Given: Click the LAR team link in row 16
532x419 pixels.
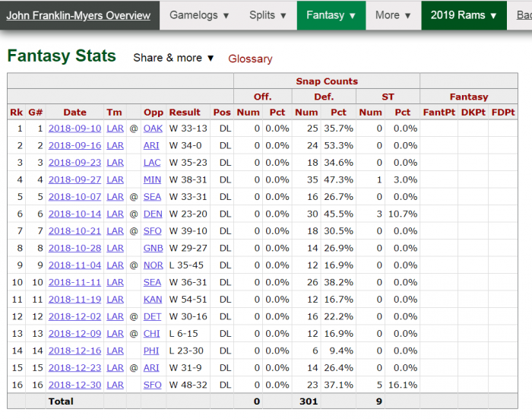Looking at the screenshot, I should tap(115, 385).
